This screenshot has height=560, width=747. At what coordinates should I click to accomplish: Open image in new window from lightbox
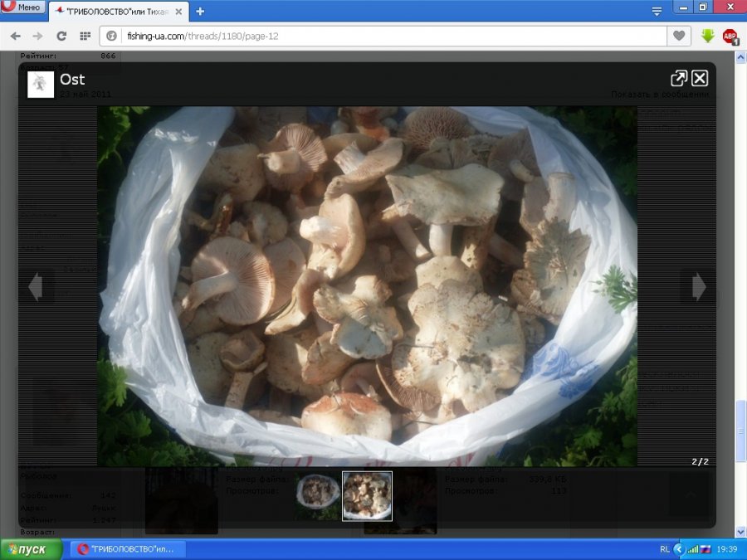[678, 78]
